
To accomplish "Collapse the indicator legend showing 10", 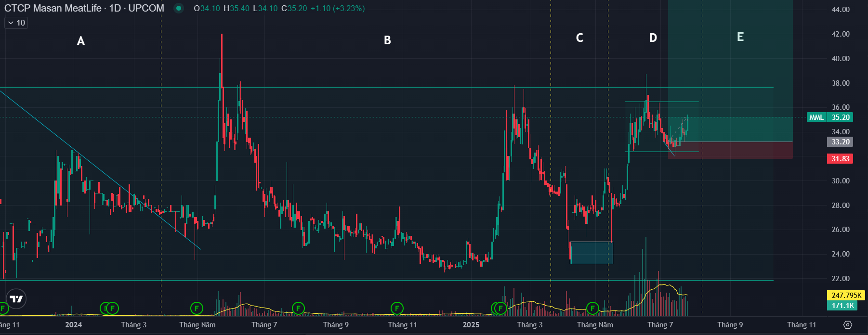I will (16, 23).
